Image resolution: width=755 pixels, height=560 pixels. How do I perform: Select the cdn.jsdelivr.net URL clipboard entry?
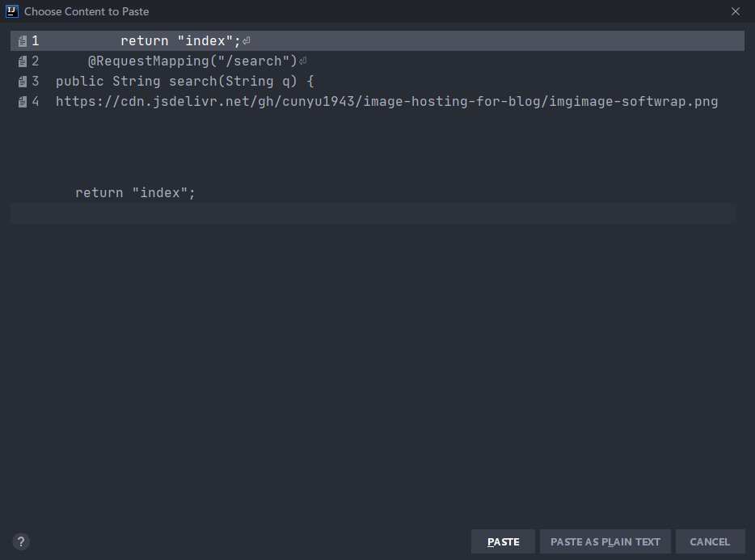[386, 102]
